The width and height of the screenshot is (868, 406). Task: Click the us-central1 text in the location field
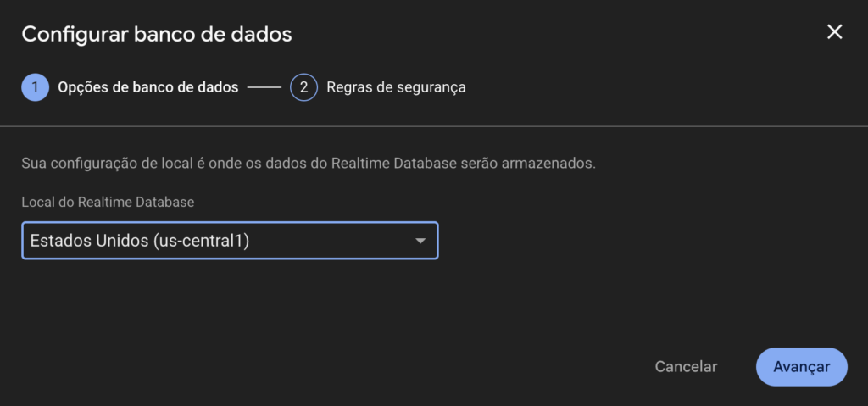point(202,241)
